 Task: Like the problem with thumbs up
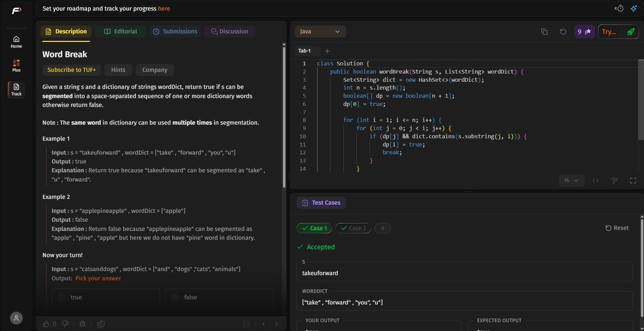[x=46, y=324]
